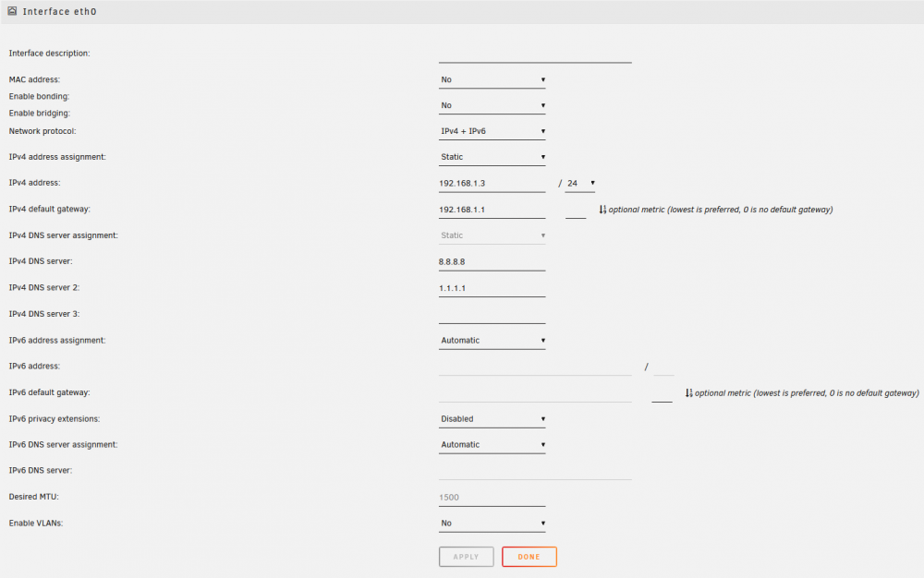Screen dimensions: 924x578
Task: Click the APPLY button
Action: point(466,557)
